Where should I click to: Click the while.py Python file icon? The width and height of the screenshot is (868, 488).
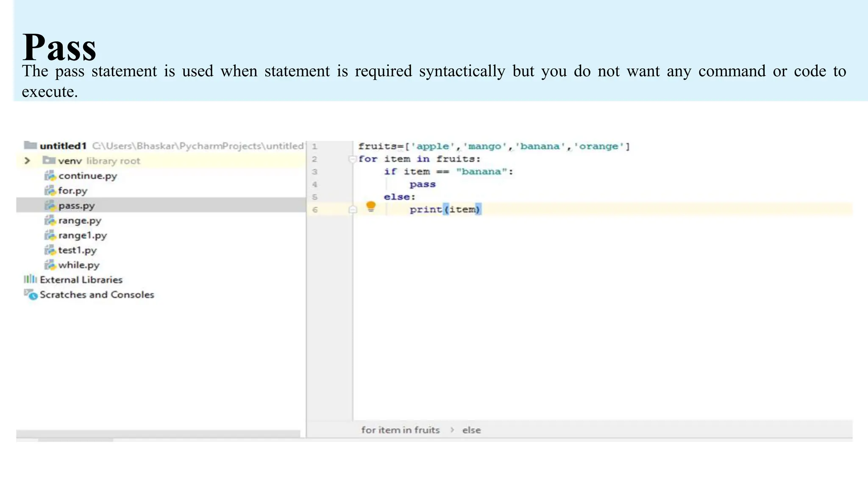pyautogui.click(x=50, y=265)
